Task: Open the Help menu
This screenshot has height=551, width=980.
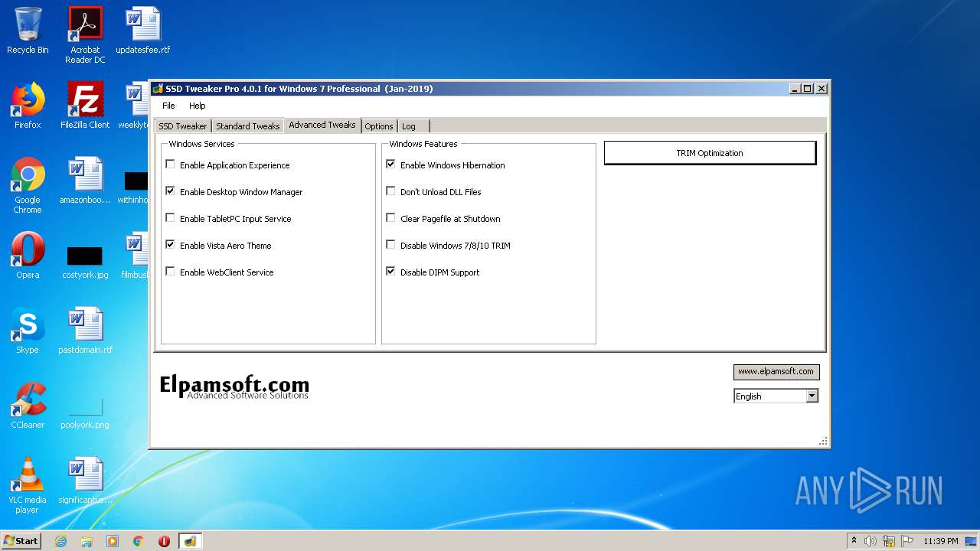Action: (198, 106)
